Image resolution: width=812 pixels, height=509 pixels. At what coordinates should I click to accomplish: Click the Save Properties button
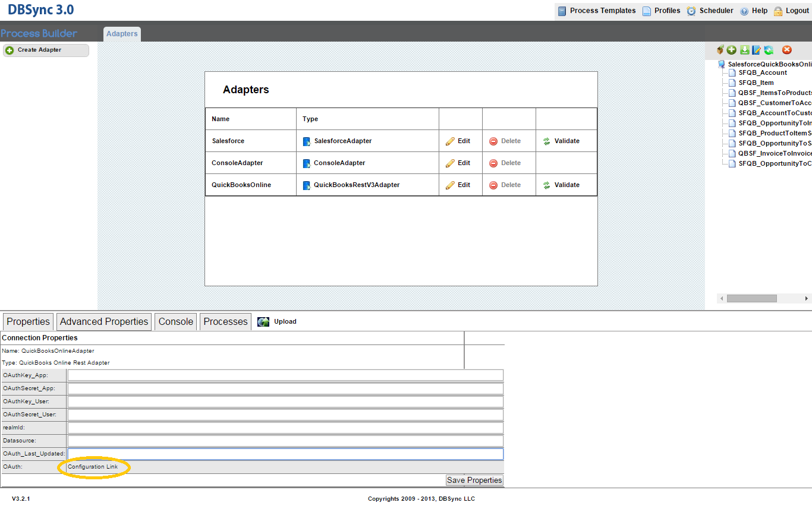tap(474, 480)
